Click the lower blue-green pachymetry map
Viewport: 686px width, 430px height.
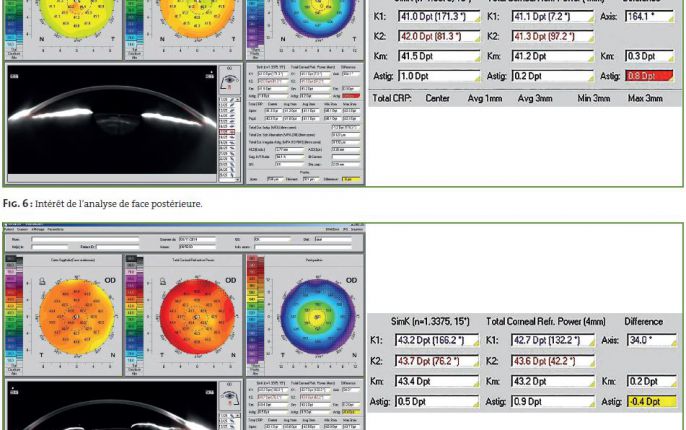318,316
